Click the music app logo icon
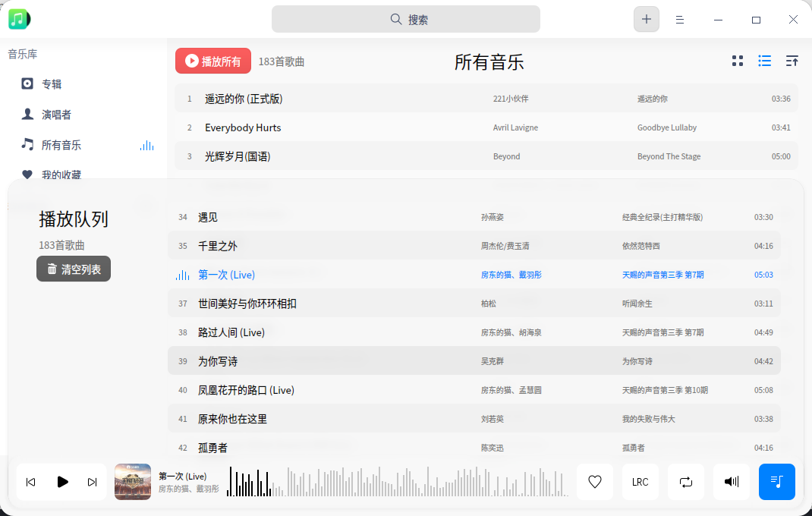The height and width of the screenshot is (516, 812). pos(19,19)
